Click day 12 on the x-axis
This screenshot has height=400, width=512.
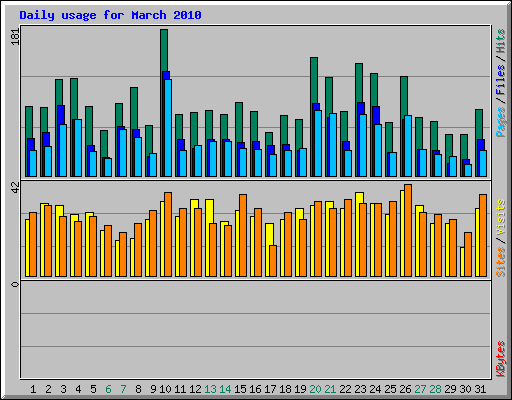(195, 389)
